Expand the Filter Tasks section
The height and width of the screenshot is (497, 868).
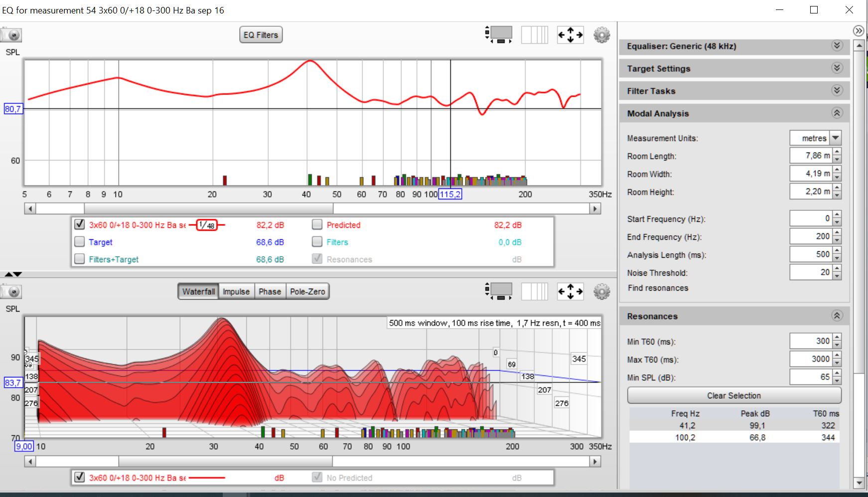pyautogui.click(x=837, y=91)
